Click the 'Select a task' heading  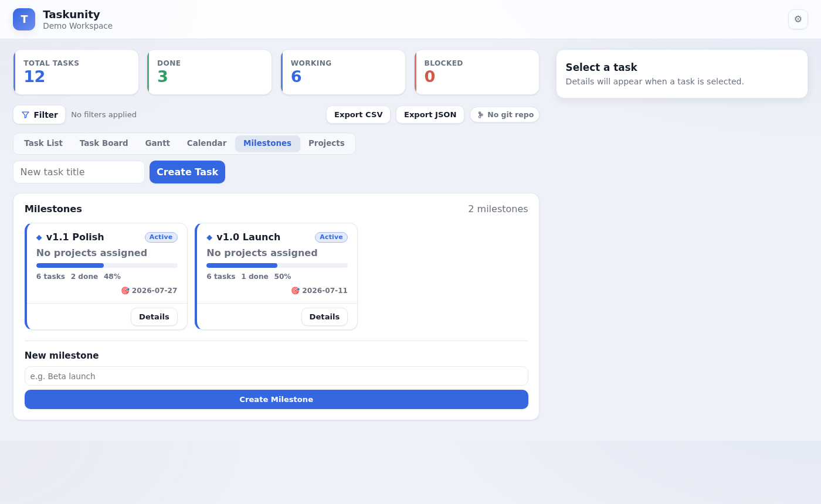tap(601, 67)
